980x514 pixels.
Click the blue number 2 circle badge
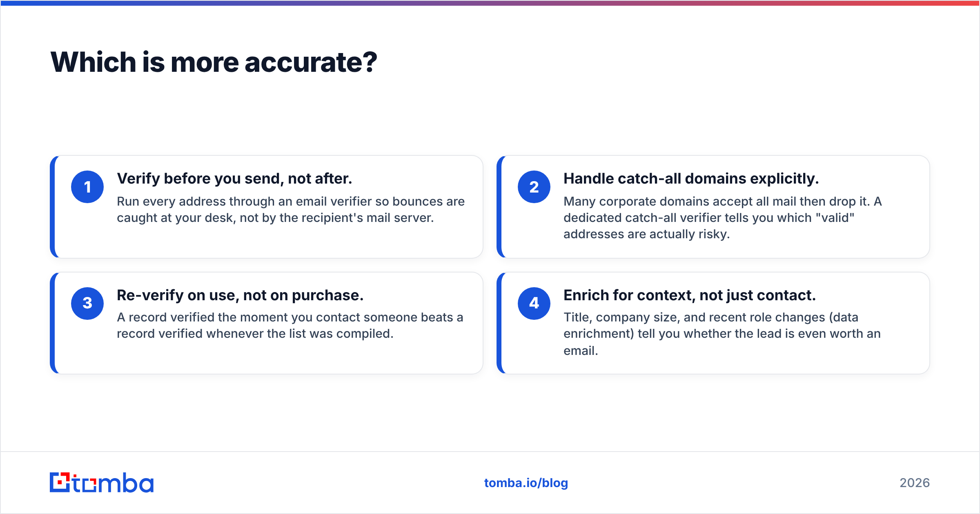coord(534,187)
